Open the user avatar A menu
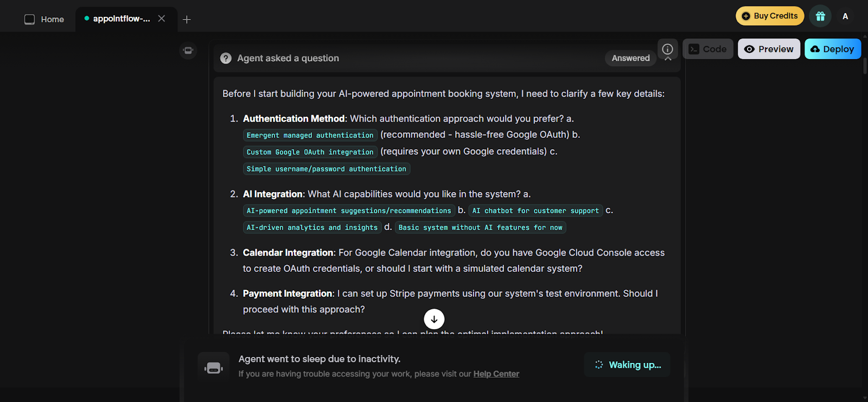This screenshot has height=402, width=868. pos(845,16)
